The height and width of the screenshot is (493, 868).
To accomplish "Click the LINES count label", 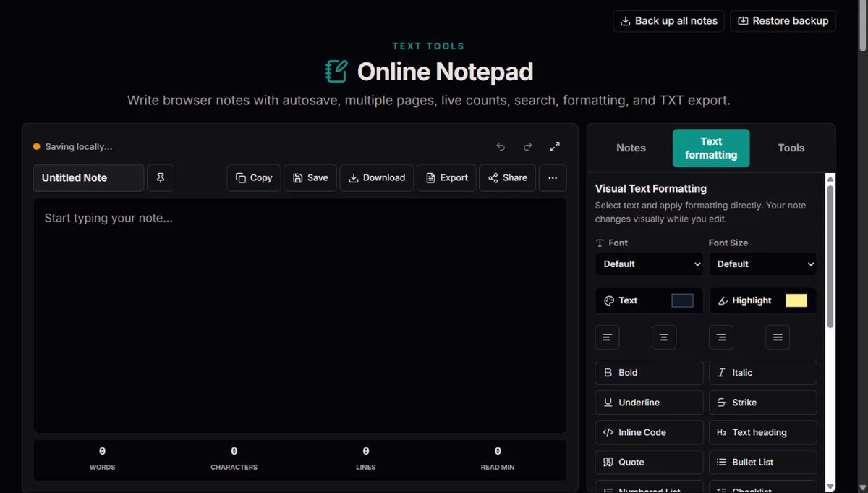I will tap(366, 468).
